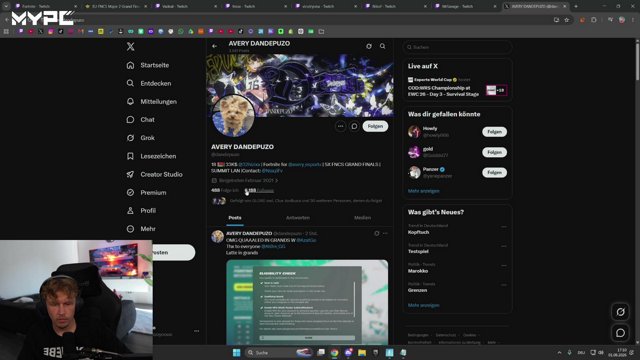Viewport: 640px width, 360px height.
Task: Click the Grok icon on the top post
Action: point(376,233)
